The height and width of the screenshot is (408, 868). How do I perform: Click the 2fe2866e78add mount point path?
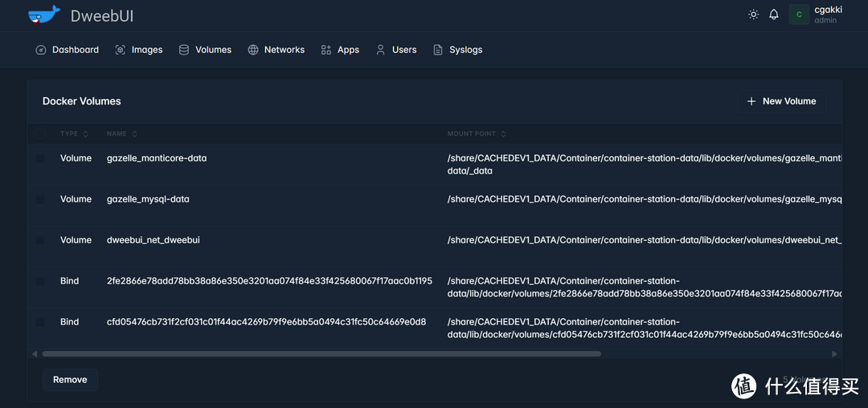coord(645,287)
